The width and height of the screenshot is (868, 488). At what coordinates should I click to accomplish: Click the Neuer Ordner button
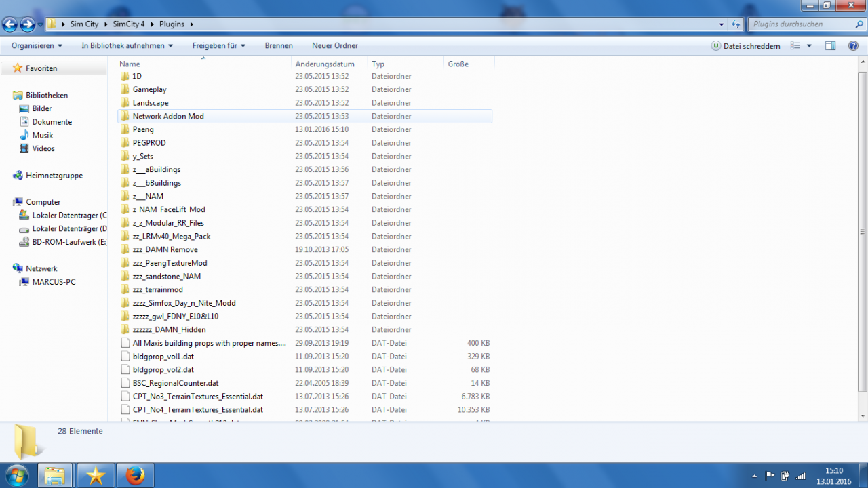335,46
